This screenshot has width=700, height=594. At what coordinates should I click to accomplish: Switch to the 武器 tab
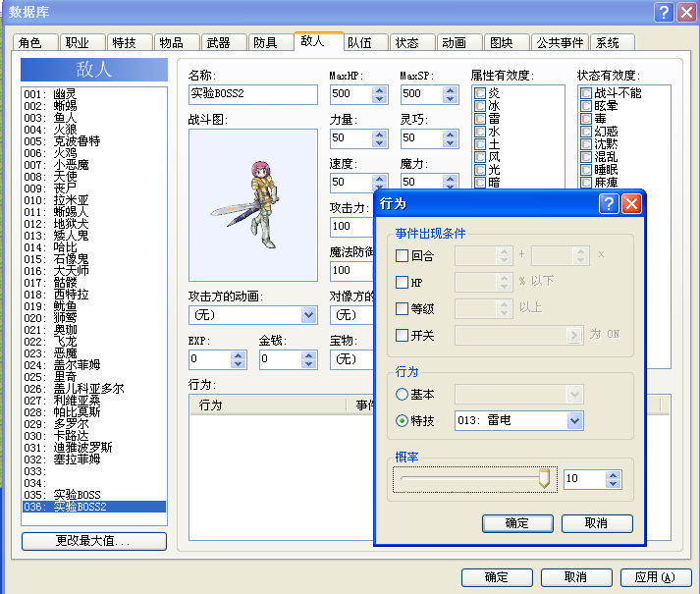[224, 43]
